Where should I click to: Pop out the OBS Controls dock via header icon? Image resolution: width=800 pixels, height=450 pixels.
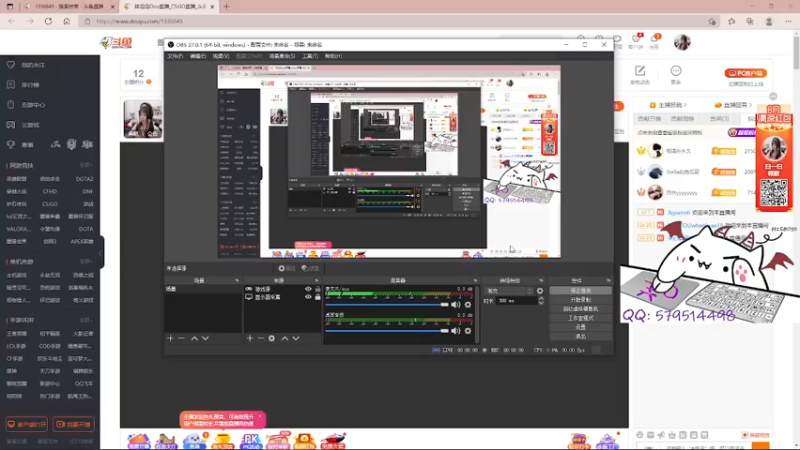pyautogui.click(x=608, y=281)
